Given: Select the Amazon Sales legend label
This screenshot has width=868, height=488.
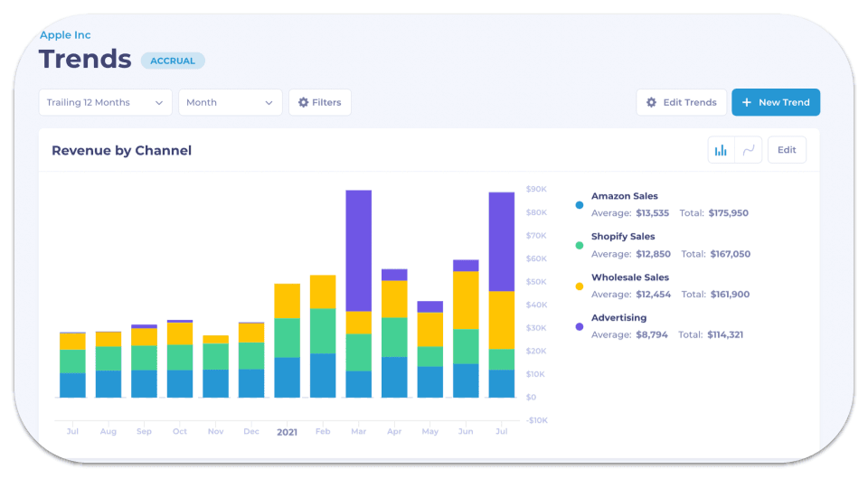Looking at the screenshot, I should tap(624, 196).
